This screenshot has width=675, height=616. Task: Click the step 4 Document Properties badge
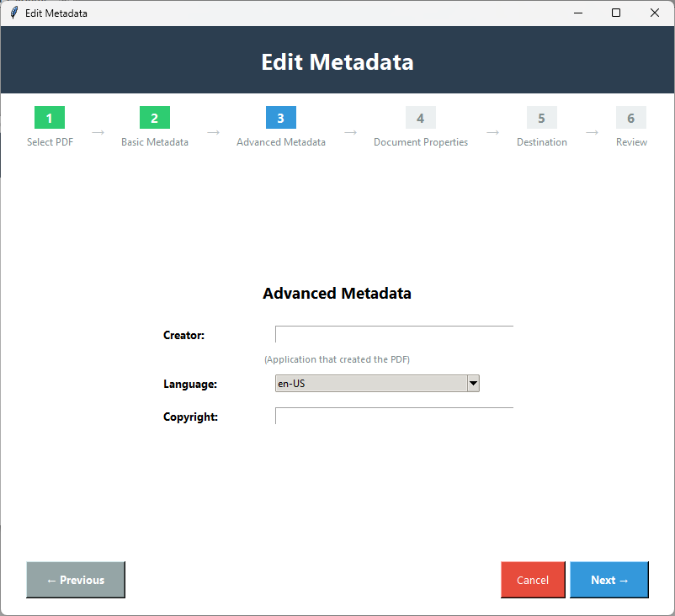[x=420, y=118]
